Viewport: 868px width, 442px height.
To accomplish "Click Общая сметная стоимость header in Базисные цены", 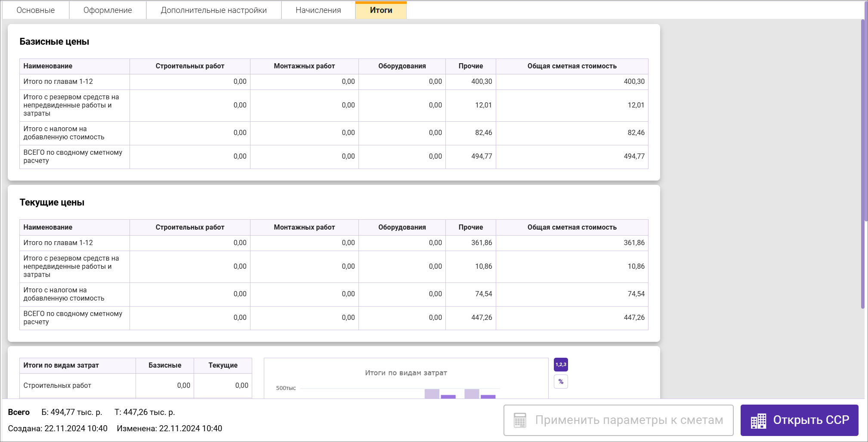I will click(571, 66).
